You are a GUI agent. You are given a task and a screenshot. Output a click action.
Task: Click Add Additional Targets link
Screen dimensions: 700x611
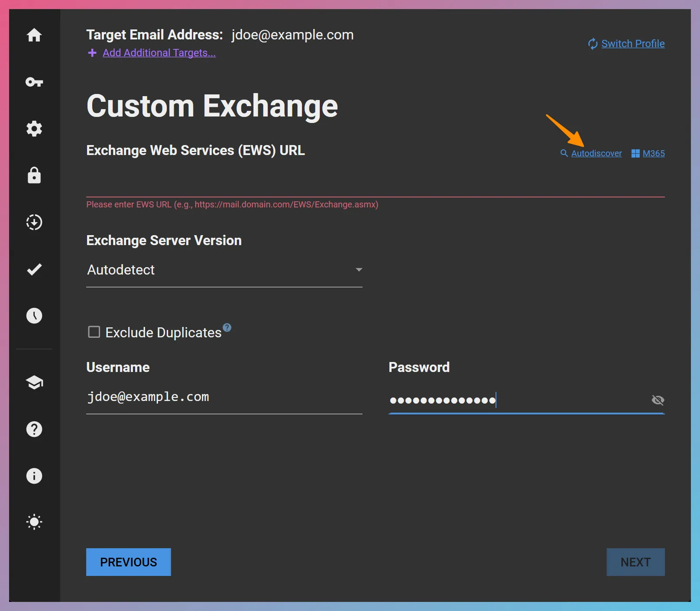(159, 53)
